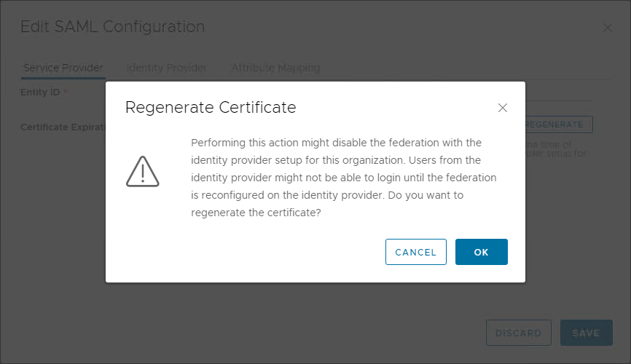The height and width of the screenshot is (364, 631).
Task: Discard the SAML configuration changes
Action: (518, 333)
